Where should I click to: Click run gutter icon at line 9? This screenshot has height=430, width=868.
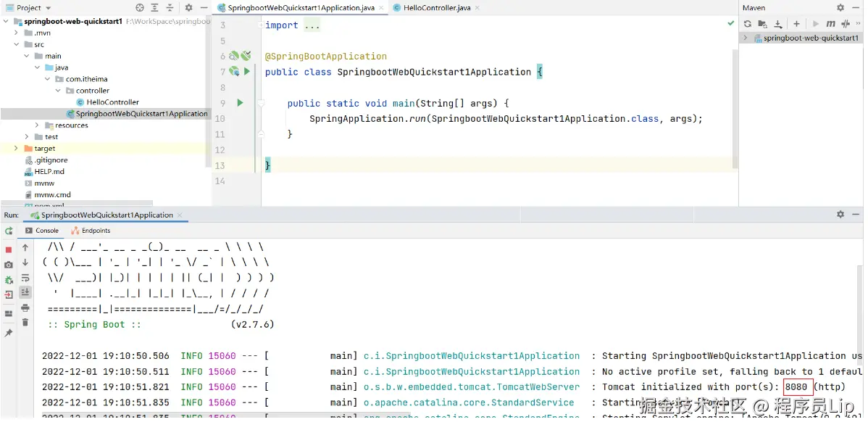pyautogui.click(x=241, y=102)
